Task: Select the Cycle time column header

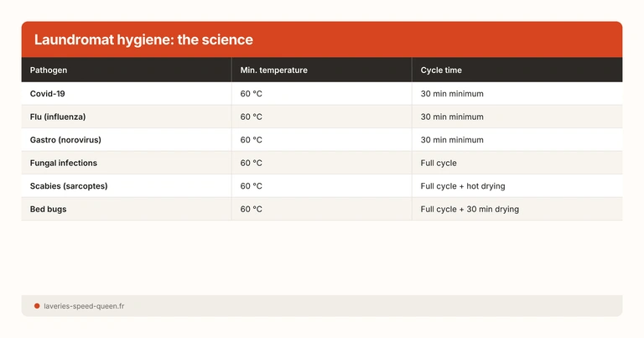Action: 441,70
